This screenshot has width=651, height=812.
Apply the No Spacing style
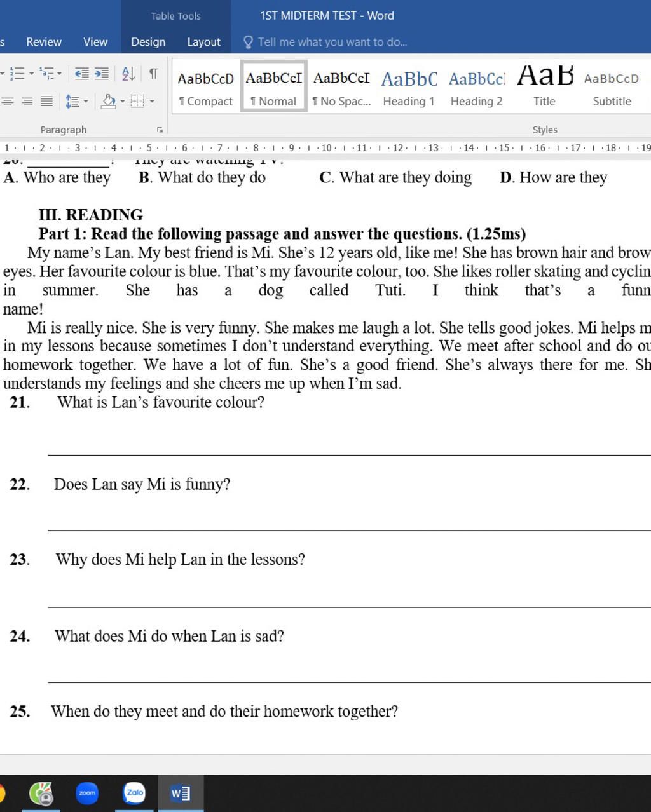(341, 87)
